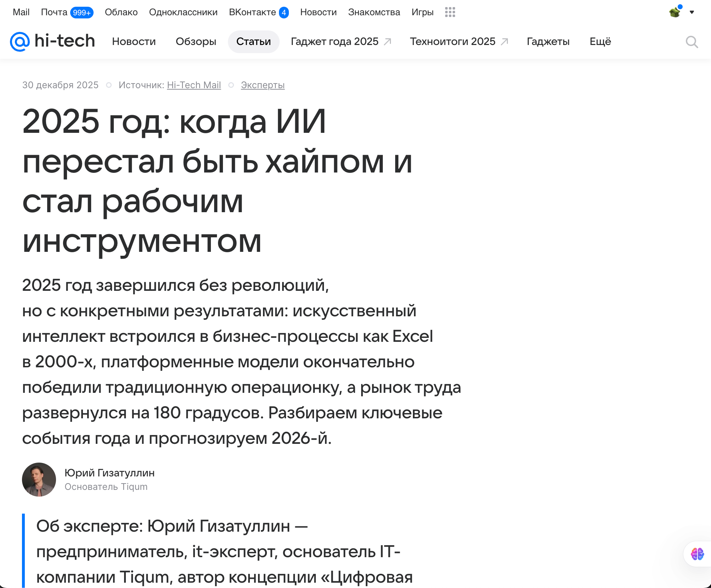Screen dimensions: 711x588
Task: Follow the Эксперты category link
Action: click(263, 85)
